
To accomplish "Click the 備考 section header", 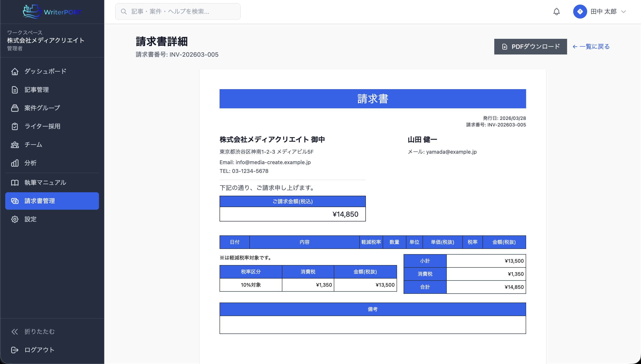I will point(373,309).
